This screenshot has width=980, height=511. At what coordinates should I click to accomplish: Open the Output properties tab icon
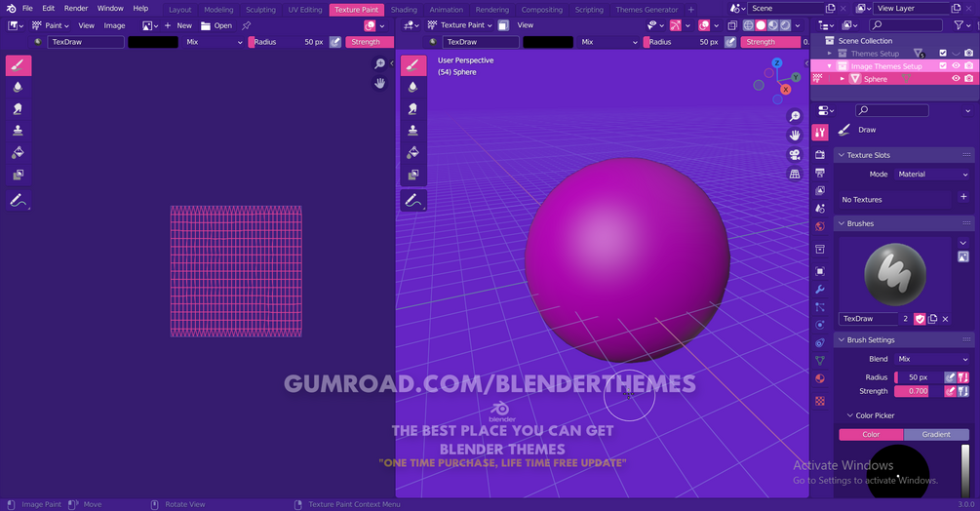tap(820, 173)
